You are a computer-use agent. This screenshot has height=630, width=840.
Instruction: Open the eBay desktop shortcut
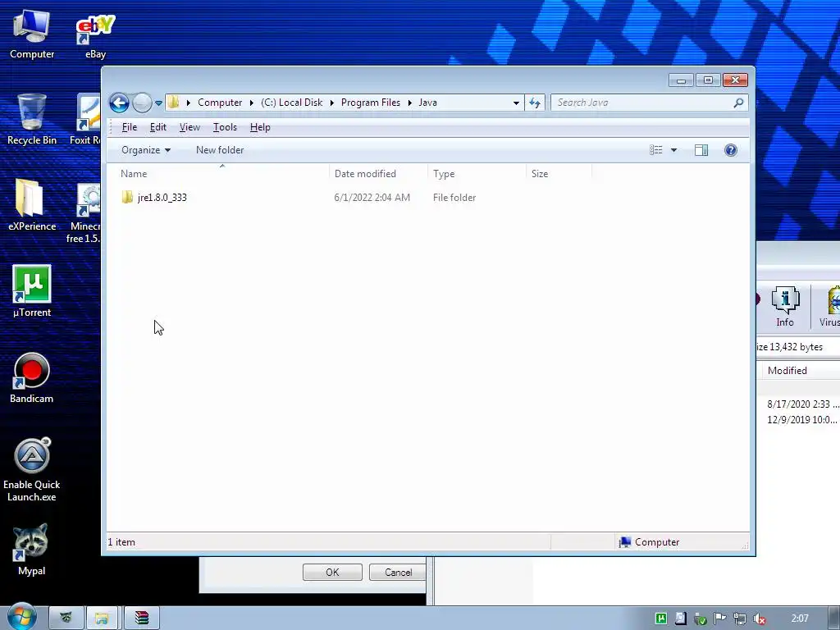click(95, 36)
